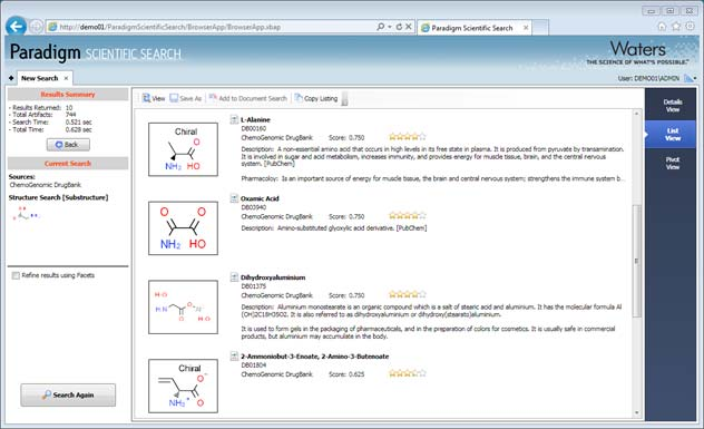Viewport: 704px width, 429px height.
Task: Switch to List View
Action: [672, 134]
